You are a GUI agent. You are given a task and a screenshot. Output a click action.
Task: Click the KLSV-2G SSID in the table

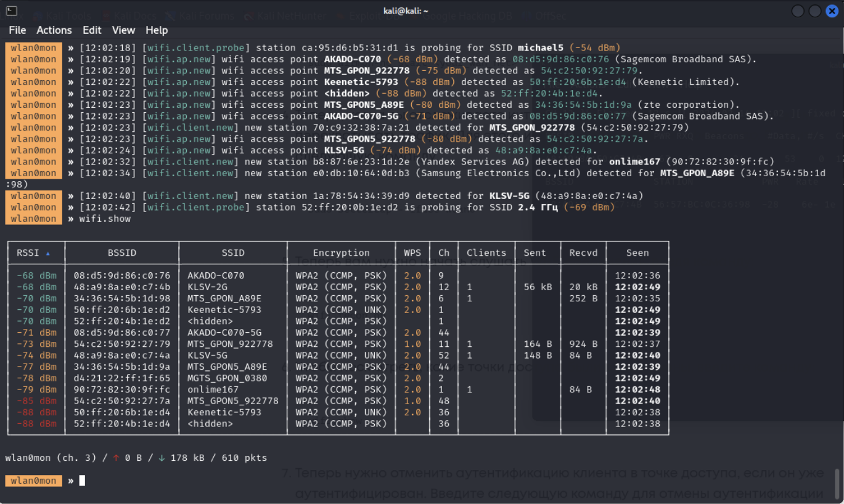pos(207,287)
